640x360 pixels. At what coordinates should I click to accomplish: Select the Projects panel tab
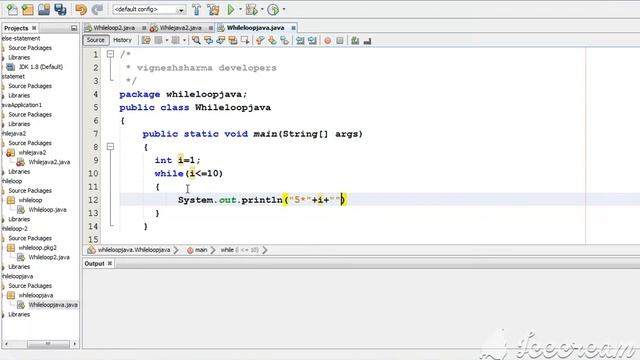(x=16, y=28)
